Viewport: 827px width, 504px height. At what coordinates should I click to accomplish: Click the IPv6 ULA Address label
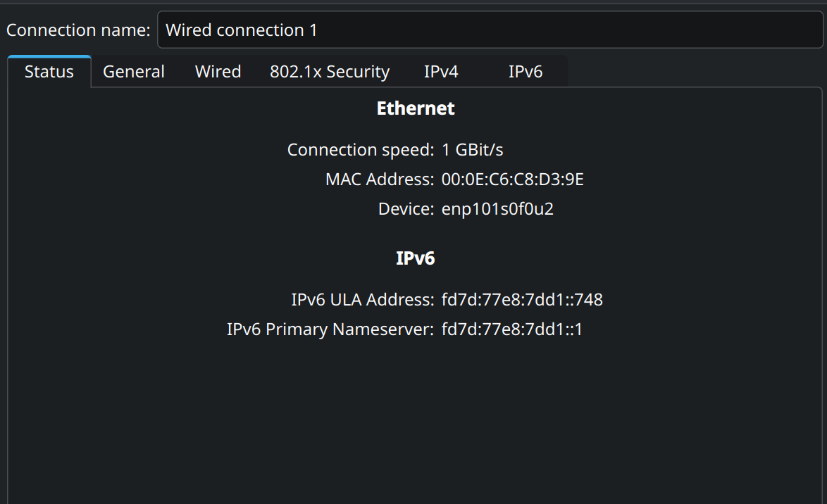click(362, 299)
